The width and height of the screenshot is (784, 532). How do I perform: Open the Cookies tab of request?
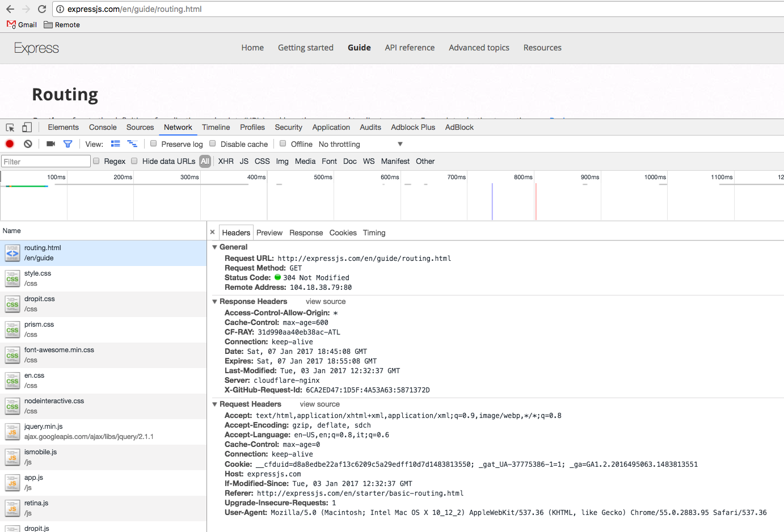click(343, 233)
